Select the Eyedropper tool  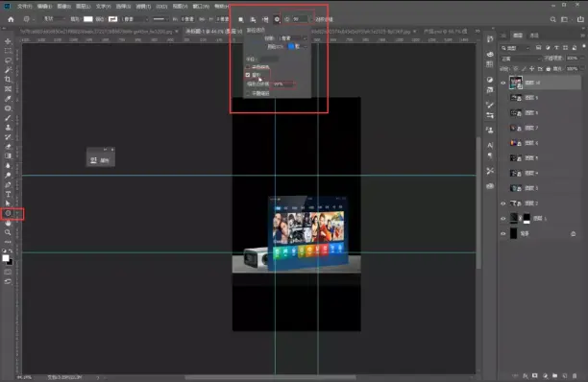(x=8, y=99)
